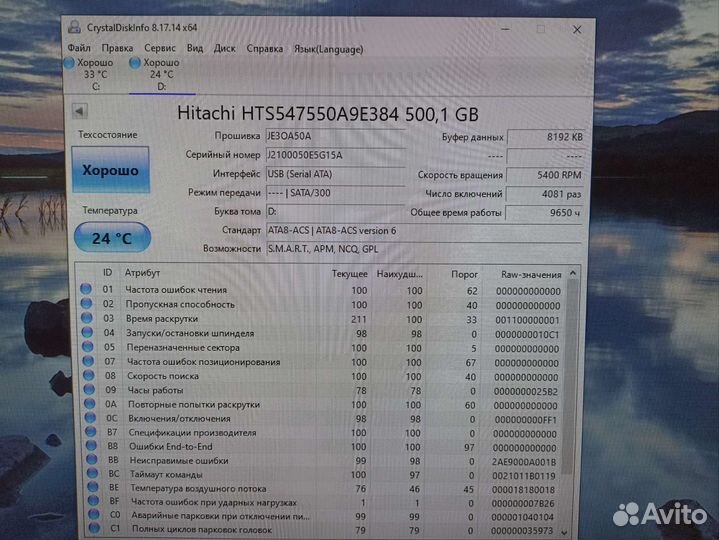Open the Вид menu
Screen dimensions: 719x540
(195, 47)
